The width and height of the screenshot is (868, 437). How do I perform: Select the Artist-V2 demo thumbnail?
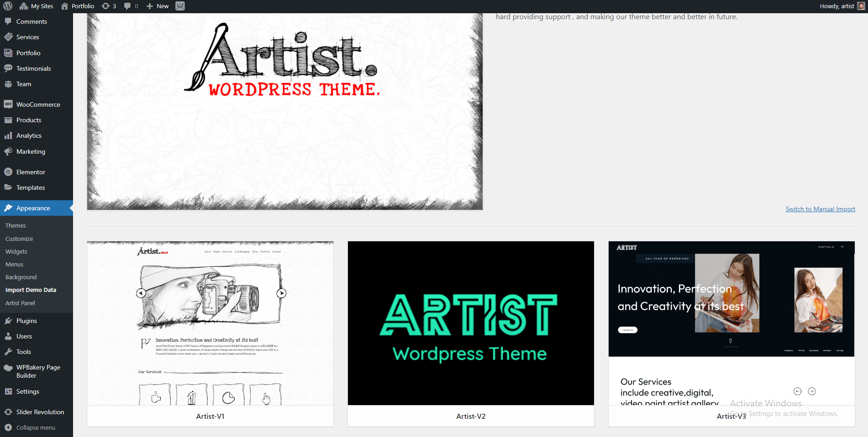471,323
